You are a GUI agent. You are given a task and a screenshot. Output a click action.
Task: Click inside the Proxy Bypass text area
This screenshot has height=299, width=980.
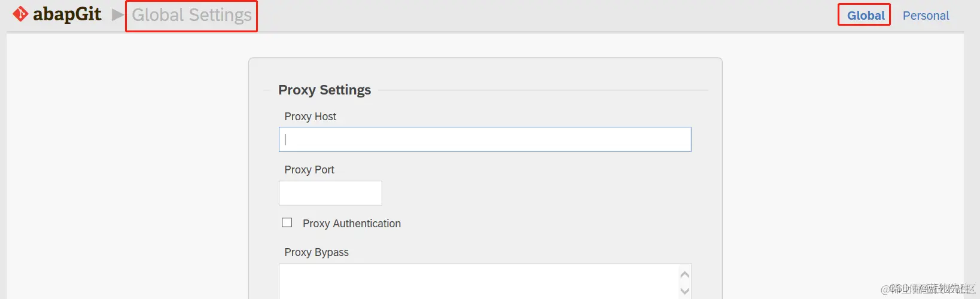[479, 282]
